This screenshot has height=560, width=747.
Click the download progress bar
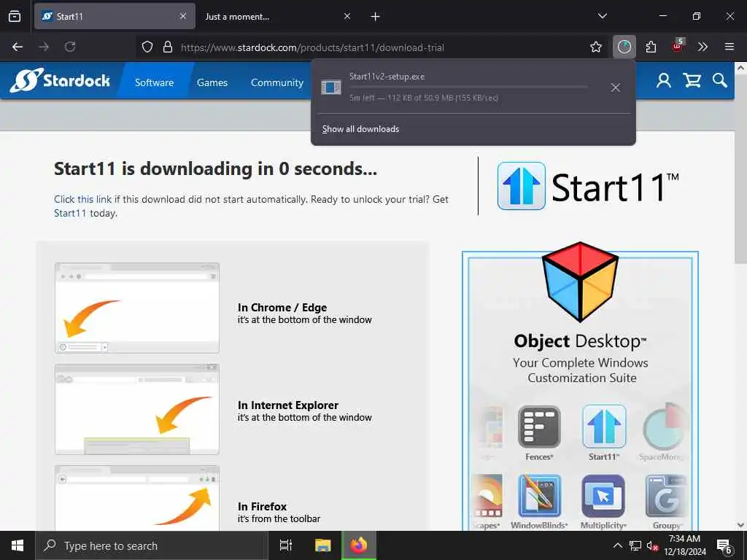coord(468,87)
